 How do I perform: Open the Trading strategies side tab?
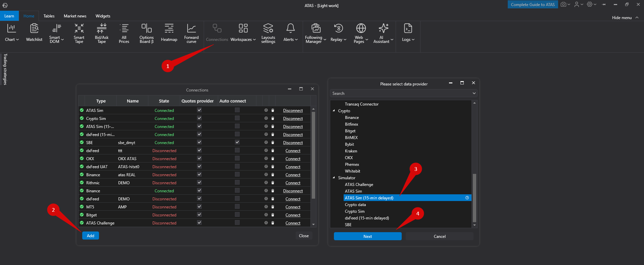[5, 69]
